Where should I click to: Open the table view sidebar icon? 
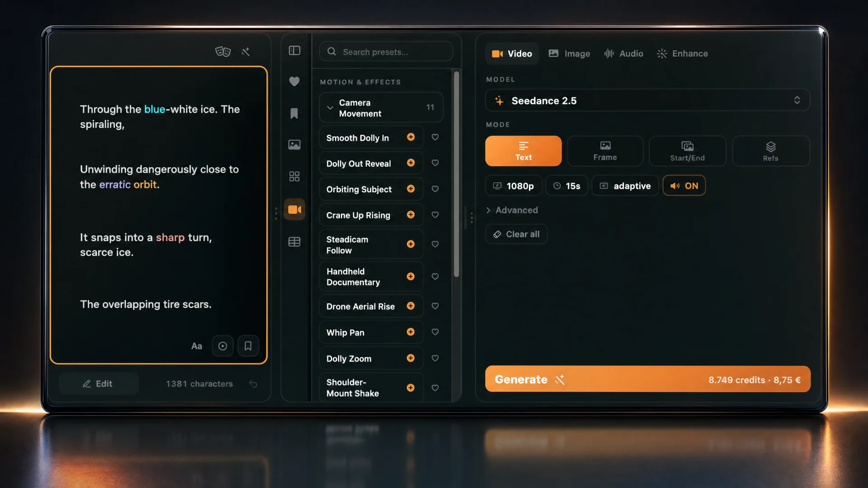click(x=294, y=242)
